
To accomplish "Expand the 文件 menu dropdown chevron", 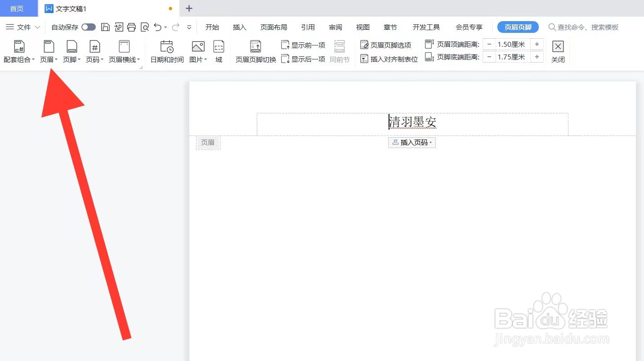I will pyautogui.click(x=37, y=27).
